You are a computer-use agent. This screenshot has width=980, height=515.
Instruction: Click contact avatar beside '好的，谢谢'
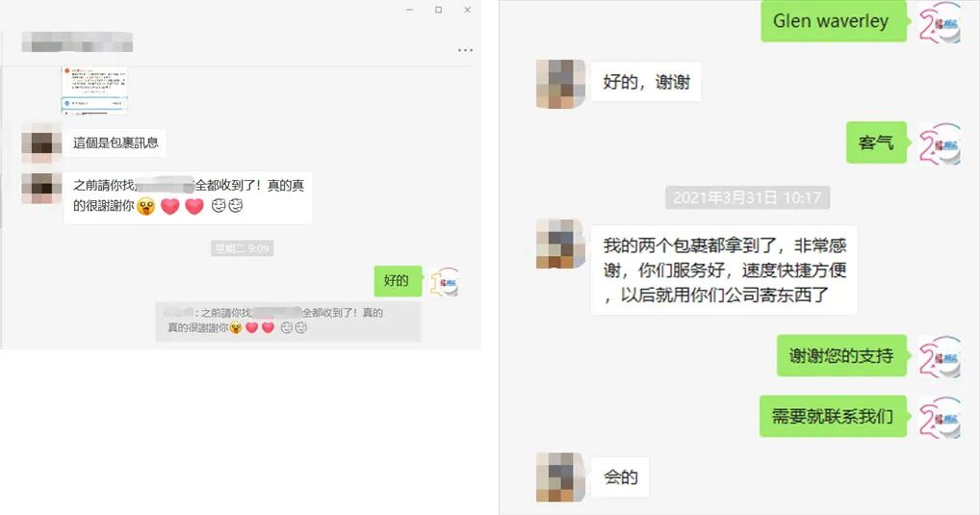pos(559,83)
